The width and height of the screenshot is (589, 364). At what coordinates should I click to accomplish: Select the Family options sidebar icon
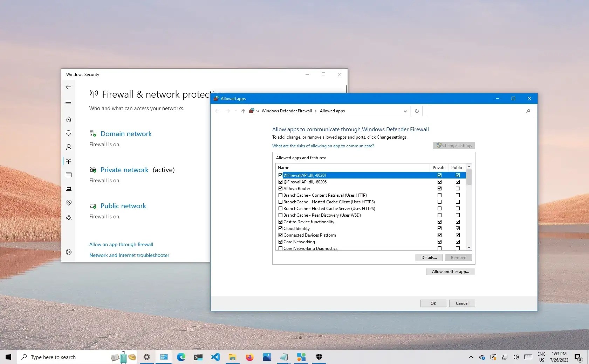(x=69, y=217)
